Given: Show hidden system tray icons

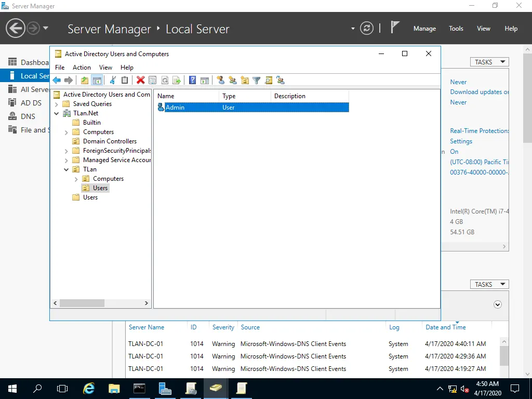Looking at the screenshot, I should point(440,389).
